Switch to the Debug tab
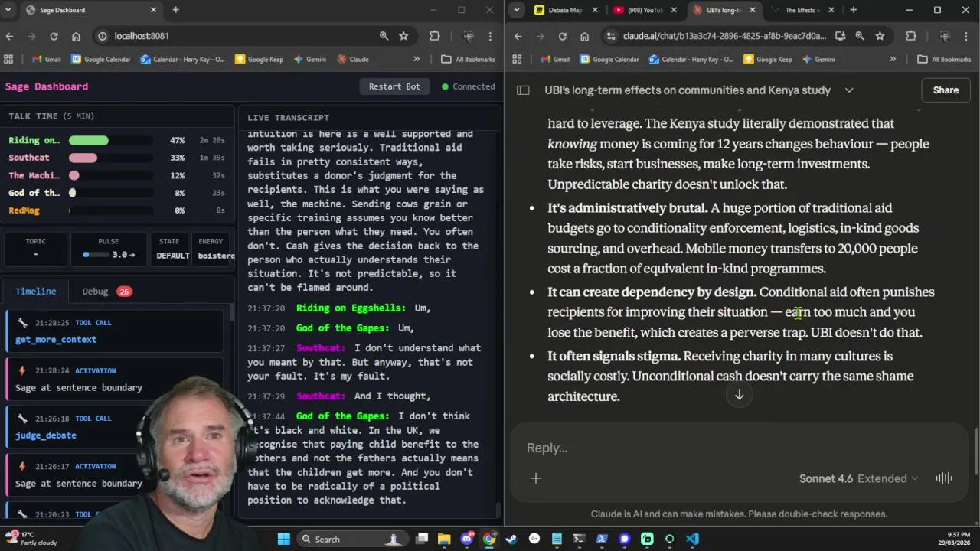980x551 pixels. point(106,291)
